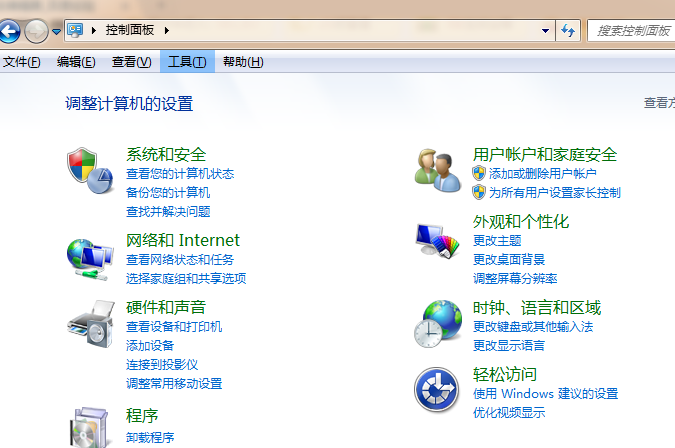675x448 pixels.
Task: Click the 程序 category icon
Action: coord(90,427)
